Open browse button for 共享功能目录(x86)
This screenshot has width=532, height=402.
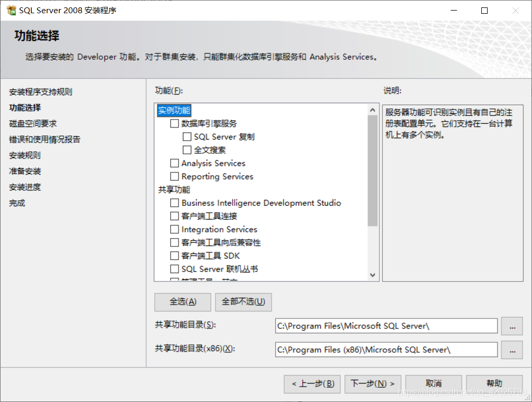pos(512,350)
